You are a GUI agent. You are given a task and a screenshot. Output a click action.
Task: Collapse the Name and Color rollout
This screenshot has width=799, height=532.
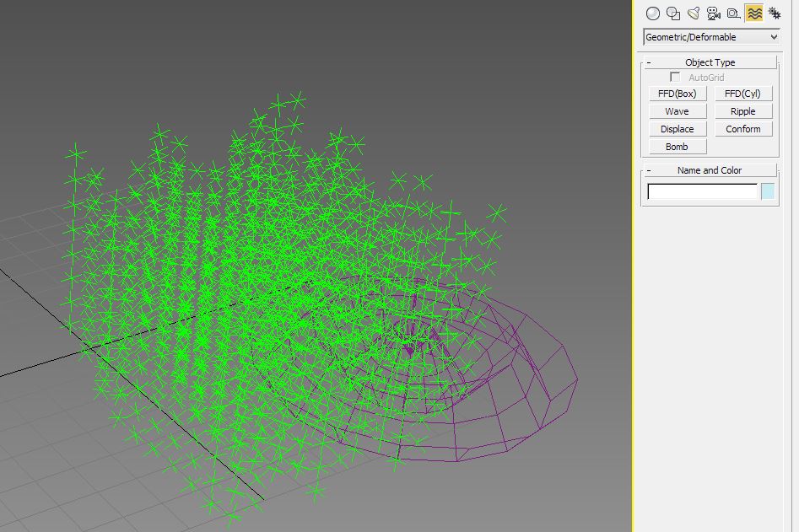[710, 170]
